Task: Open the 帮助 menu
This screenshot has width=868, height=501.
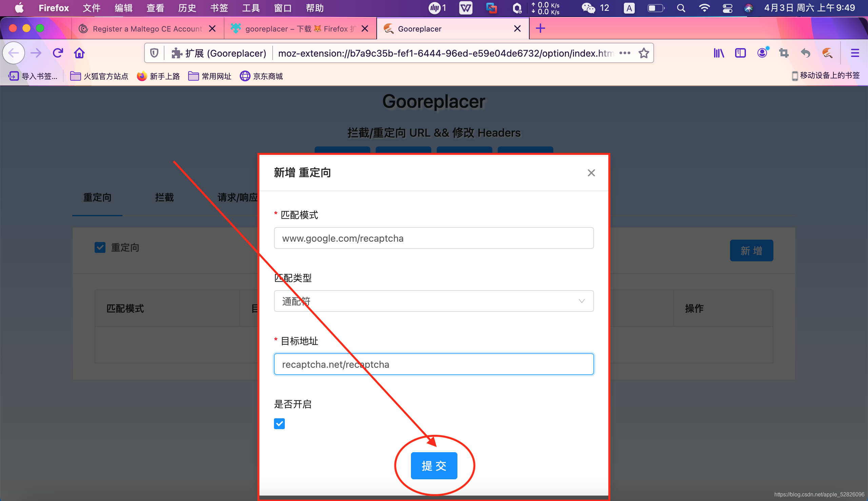Action: tap(315, 8)
